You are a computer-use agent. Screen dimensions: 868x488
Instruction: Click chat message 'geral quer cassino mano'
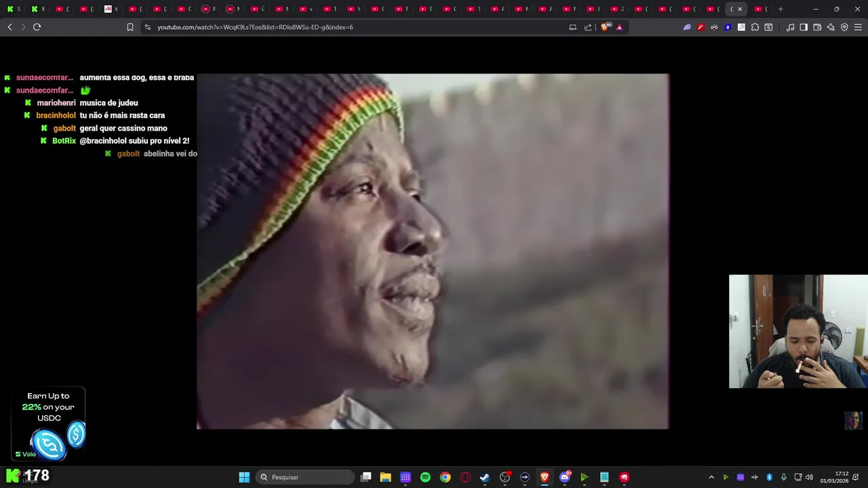click(123, 128)
